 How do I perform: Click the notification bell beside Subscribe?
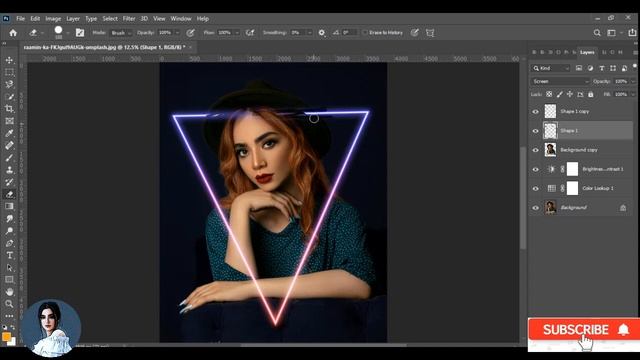point(623,330)
